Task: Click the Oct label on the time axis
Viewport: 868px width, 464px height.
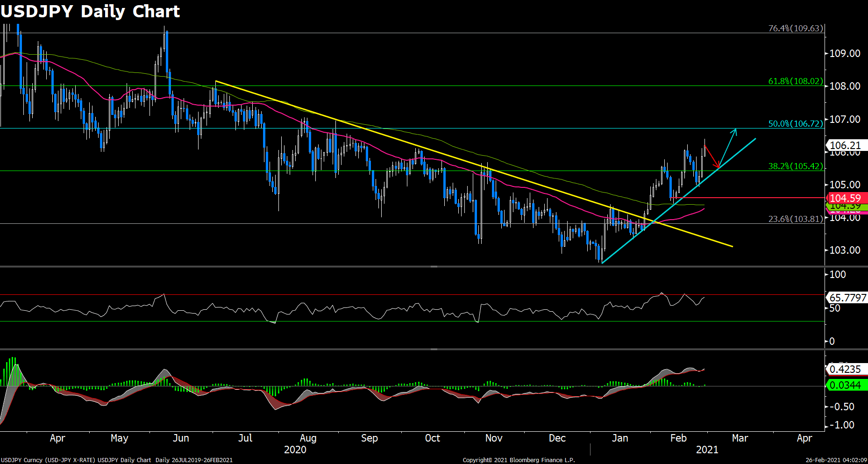Action: (x=432, y=438)
